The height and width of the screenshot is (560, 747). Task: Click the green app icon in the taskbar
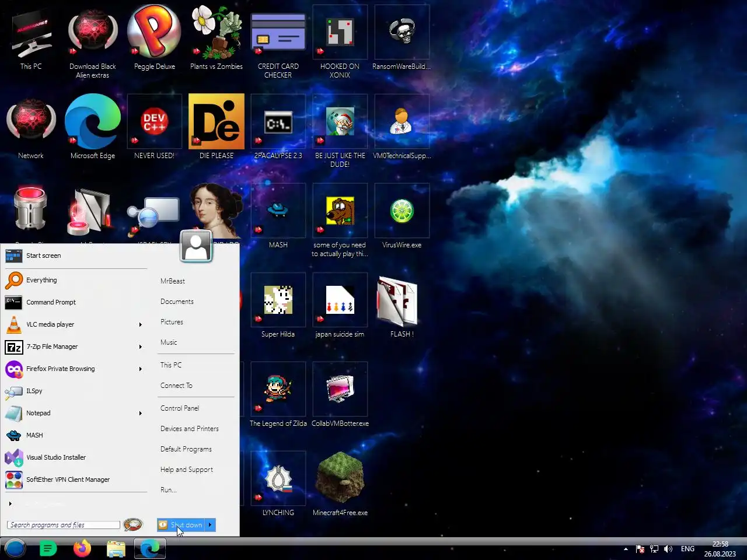tap(48, 548)
